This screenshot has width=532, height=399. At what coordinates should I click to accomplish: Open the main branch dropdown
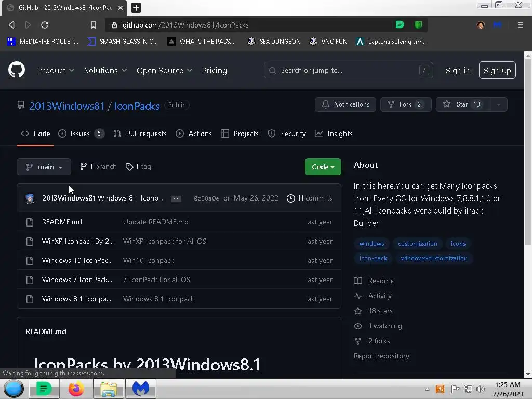point(44,167)
